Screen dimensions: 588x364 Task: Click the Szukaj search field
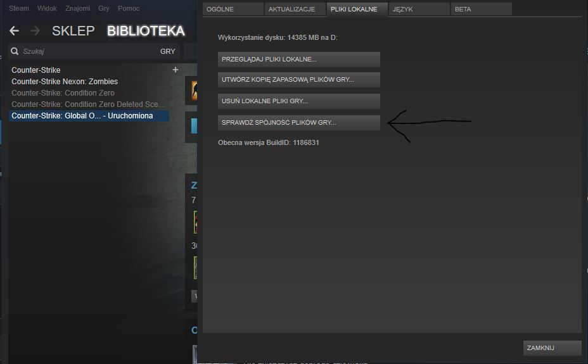(82, 51)
